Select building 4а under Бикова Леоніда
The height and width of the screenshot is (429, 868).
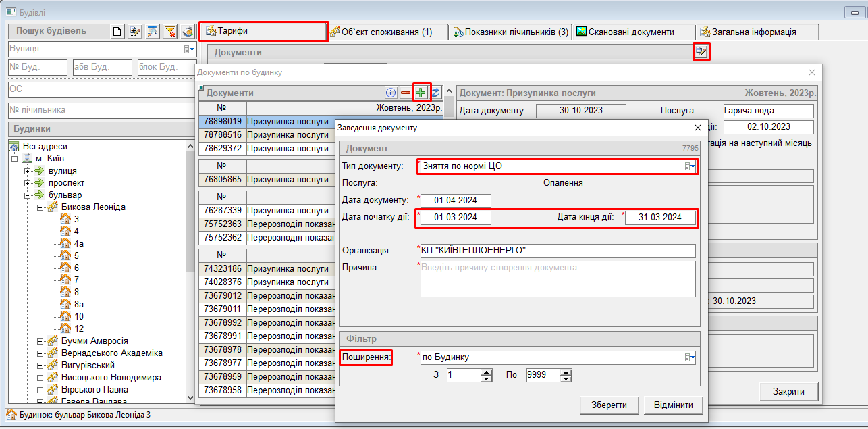pyautogui.click(x=79, y=243)
